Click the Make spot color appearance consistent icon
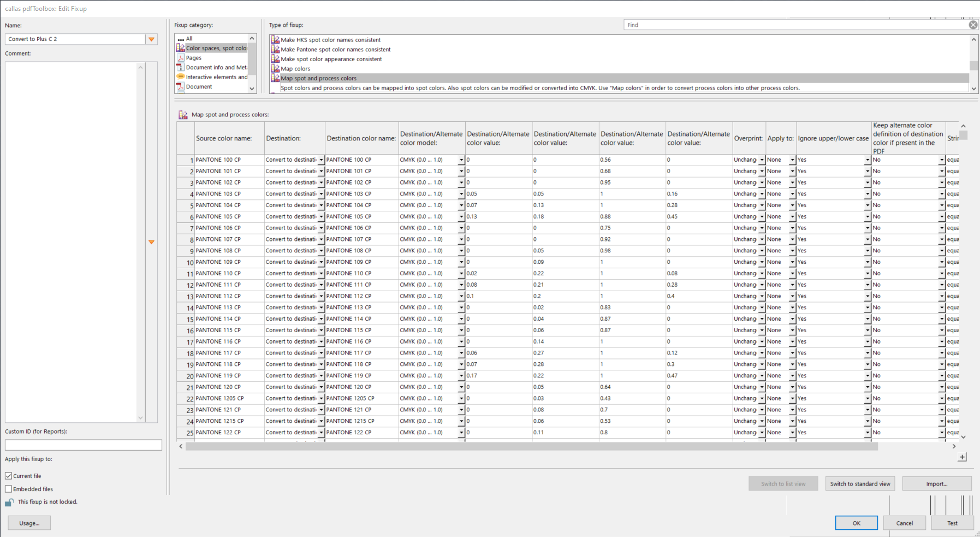Viewport: 980px width, 537px height. [x=275, y=59]
